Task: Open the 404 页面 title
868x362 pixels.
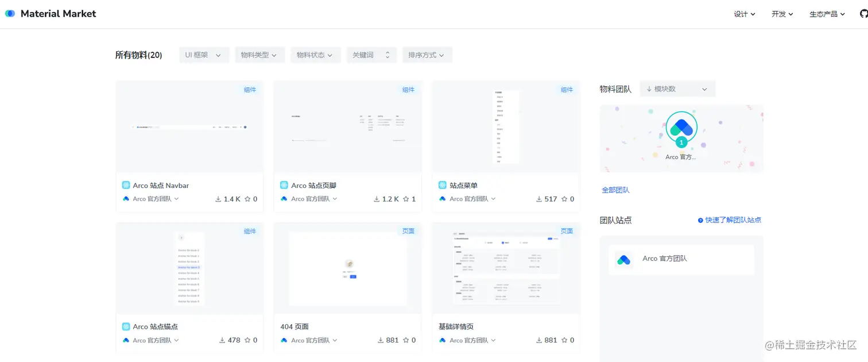Action: click(x=294, y=326)
